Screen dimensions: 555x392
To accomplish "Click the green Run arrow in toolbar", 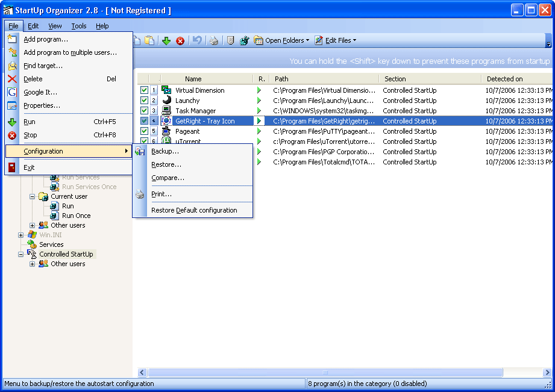I will coord(166,41).
